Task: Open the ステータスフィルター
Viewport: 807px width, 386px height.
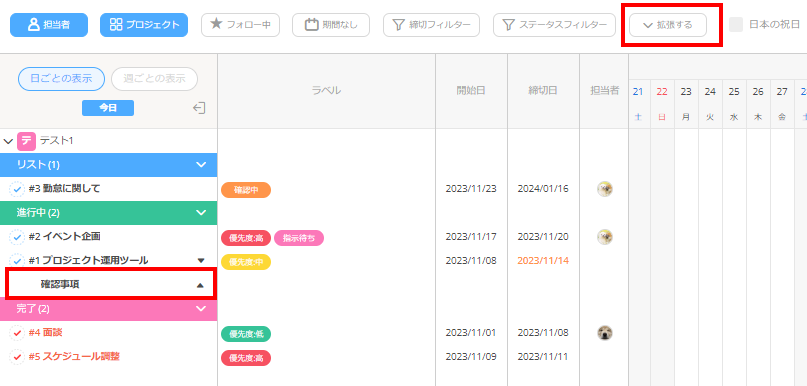Action: 554,25
